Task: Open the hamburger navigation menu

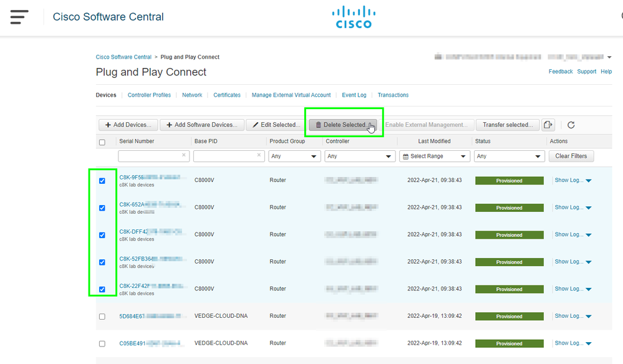Action: click(x=19, y=17)
